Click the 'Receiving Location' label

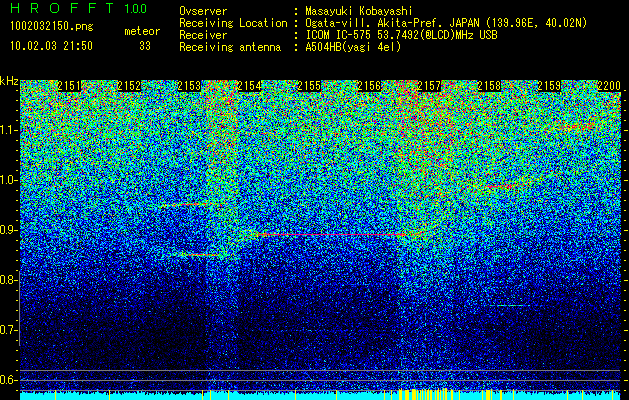pyautogui.click(x=233, y=24)
